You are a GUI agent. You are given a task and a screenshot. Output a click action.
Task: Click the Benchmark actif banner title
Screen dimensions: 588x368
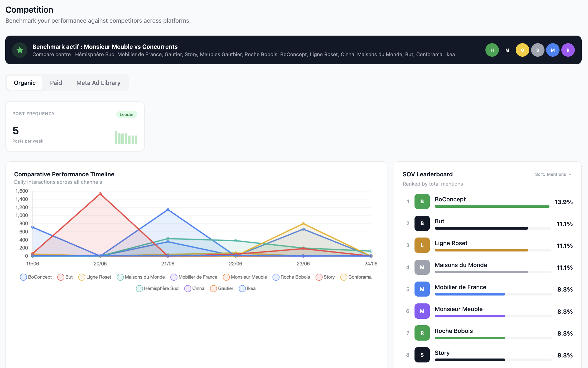tap(105, 47)
